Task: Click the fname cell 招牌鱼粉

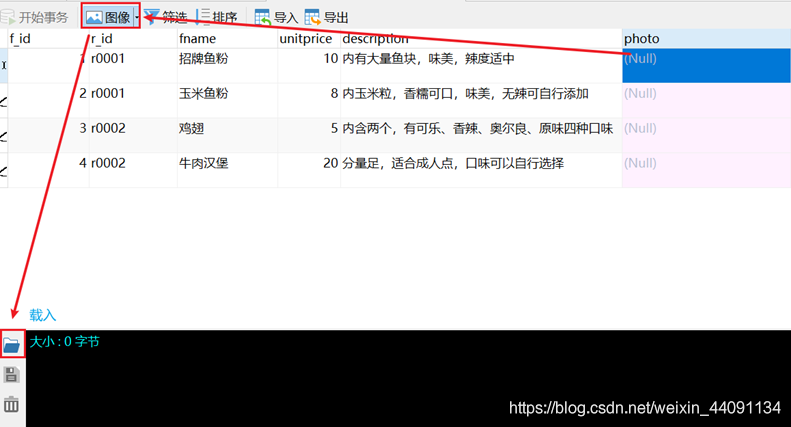Action: [x=228, y=66]
